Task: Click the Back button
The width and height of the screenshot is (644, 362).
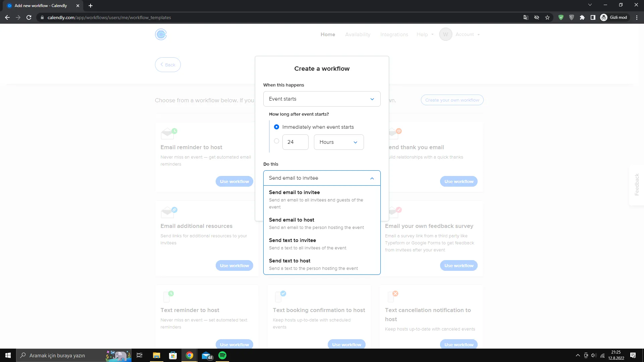Action: [x=168, y=65]
